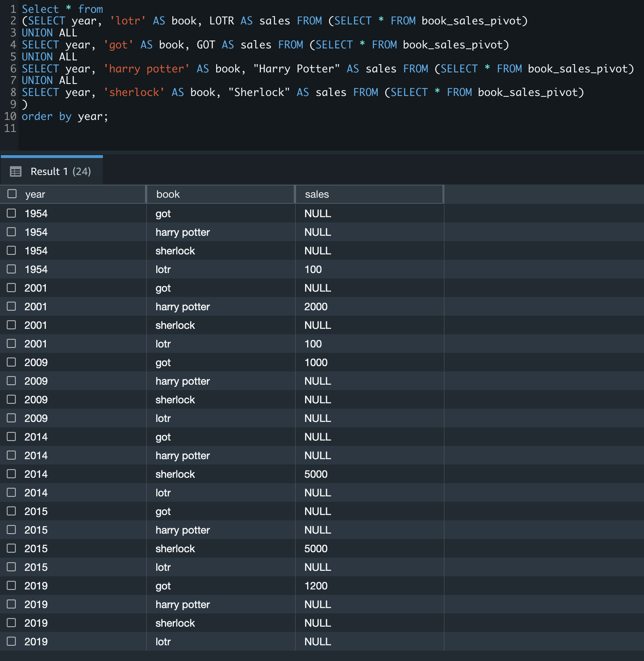Click the book column header
The width and height of the screenshot is (644, 661).
[168, 194]
